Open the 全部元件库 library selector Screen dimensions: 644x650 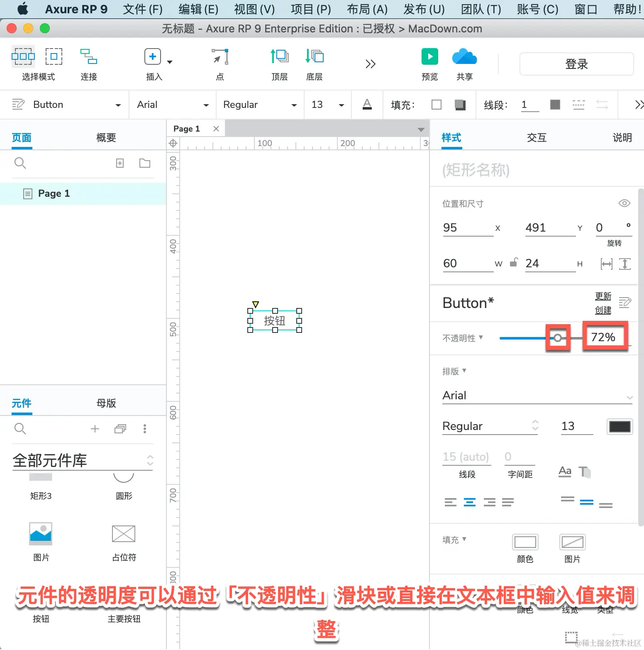tap(83, 460)
